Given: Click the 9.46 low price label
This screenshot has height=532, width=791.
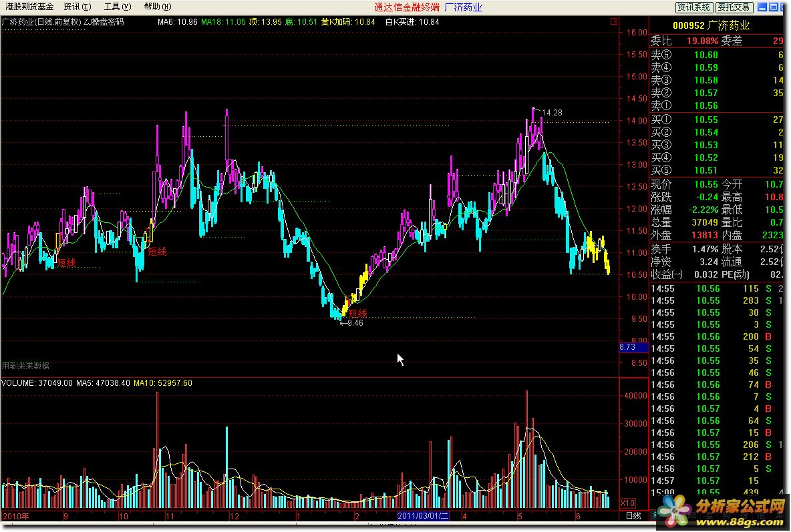Looking at the screenshot, I should [355, 323].
